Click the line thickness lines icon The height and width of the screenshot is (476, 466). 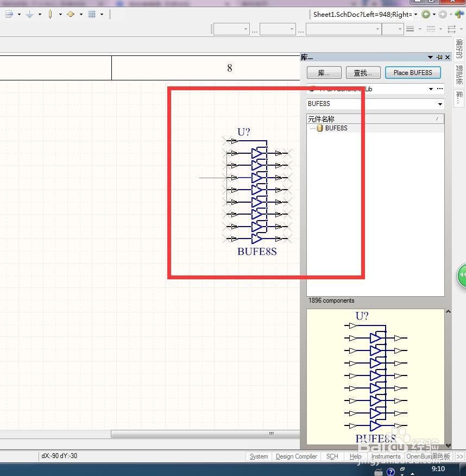coord(410,29)
